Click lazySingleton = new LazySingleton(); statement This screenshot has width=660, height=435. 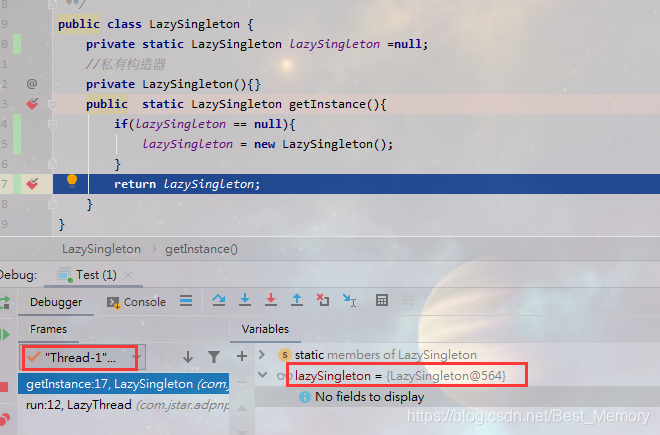268,144
